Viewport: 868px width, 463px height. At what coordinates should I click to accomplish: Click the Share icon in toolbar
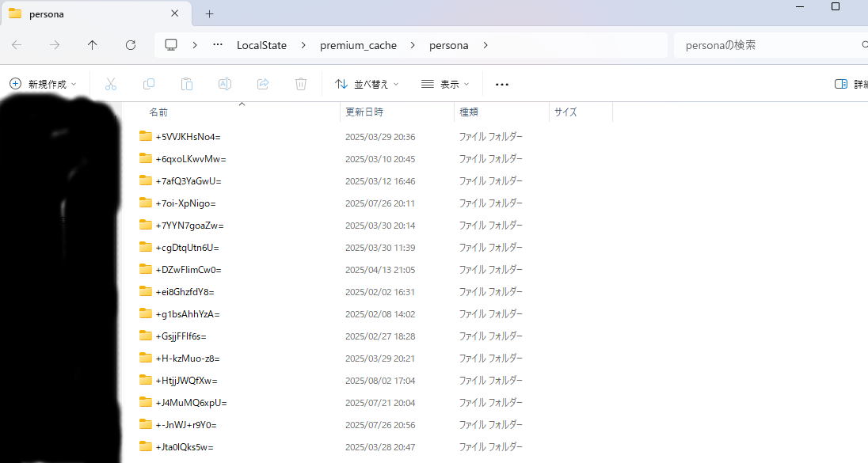click(263, 84)
